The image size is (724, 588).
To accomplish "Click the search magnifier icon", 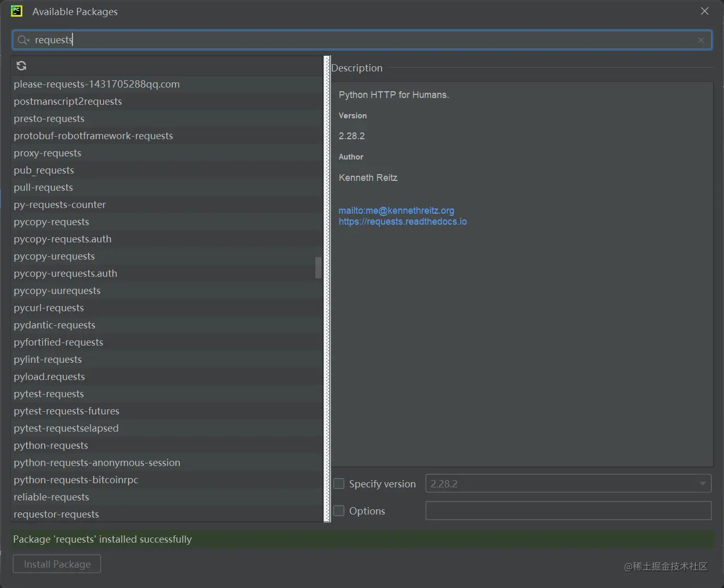I will pos(22,40).
